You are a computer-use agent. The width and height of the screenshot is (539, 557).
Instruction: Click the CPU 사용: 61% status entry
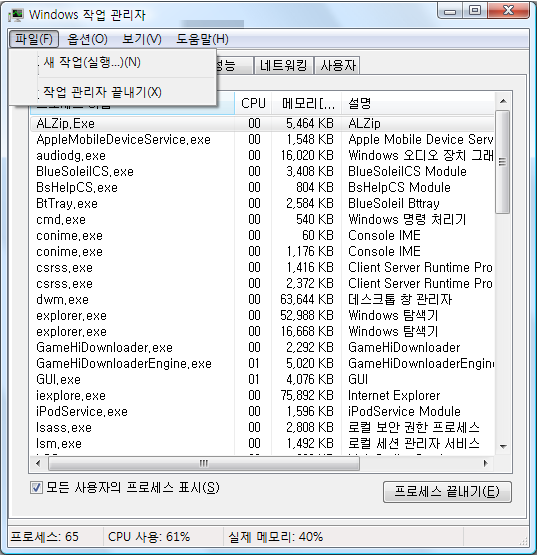[149, 536]
